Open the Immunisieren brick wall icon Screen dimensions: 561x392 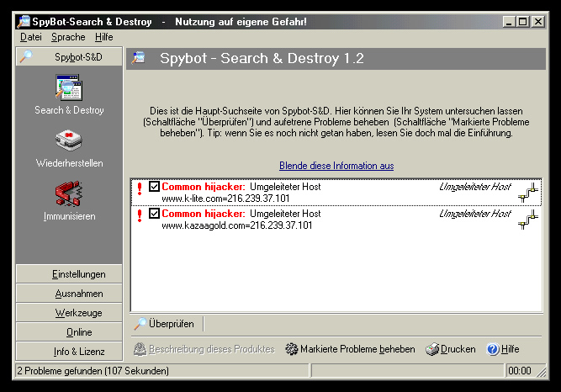click(69, 193)
